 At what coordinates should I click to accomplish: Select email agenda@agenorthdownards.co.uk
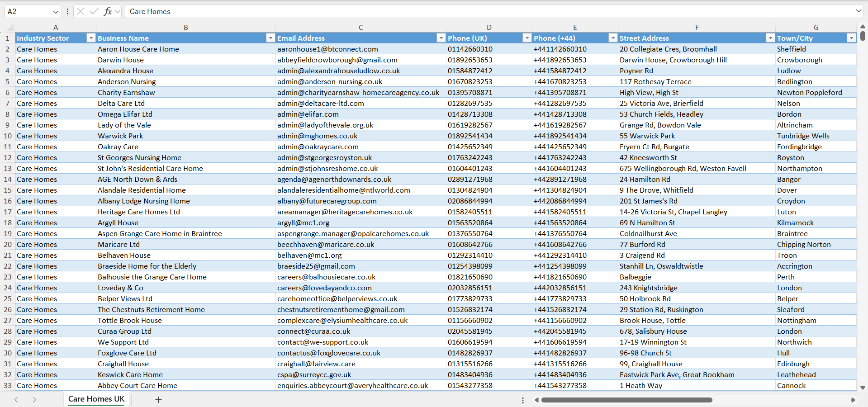(x=361, y=180)
